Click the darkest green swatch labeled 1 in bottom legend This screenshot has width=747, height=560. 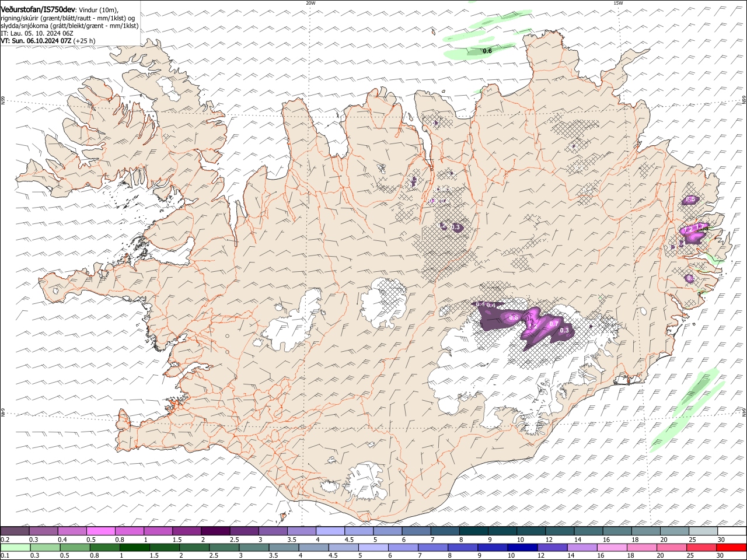pos(134,547)
